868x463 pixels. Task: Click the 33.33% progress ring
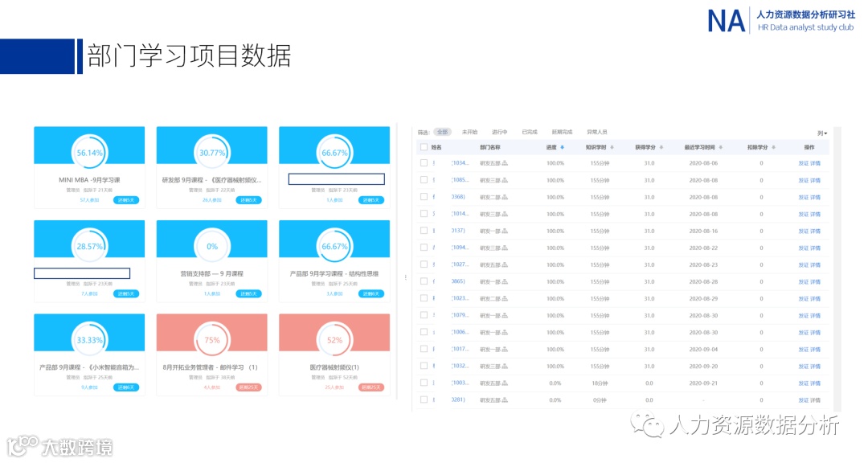[x=90, y=340]
